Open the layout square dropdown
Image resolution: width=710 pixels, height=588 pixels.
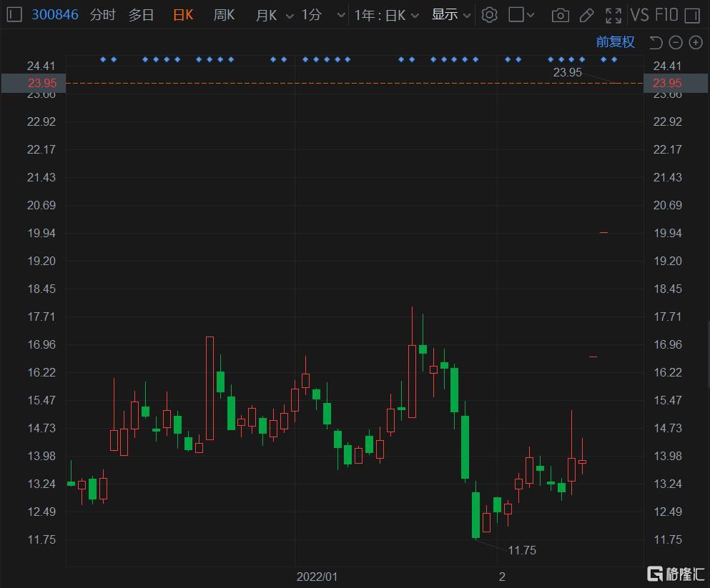click(x=521, y=14)
